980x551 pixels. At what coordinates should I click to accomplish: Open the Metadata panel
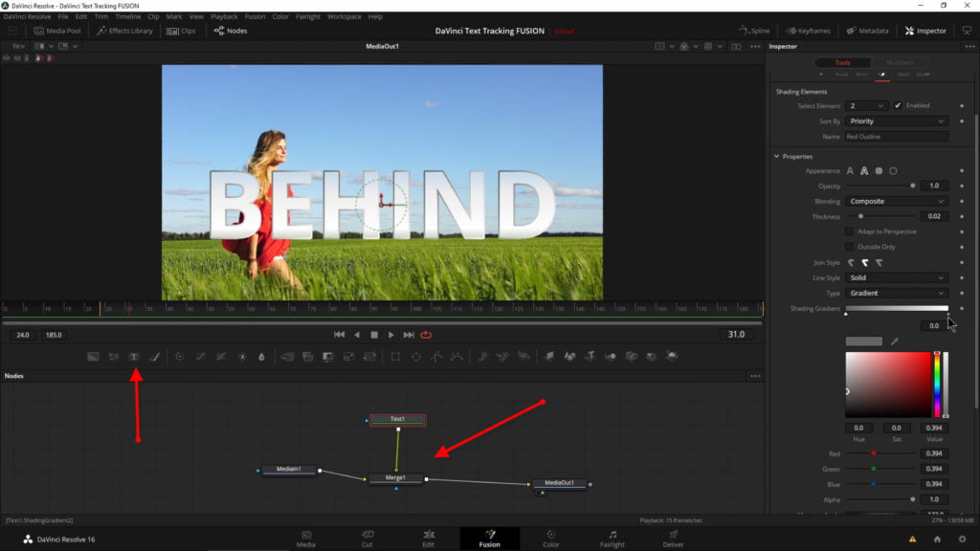[x=867, y=31]
